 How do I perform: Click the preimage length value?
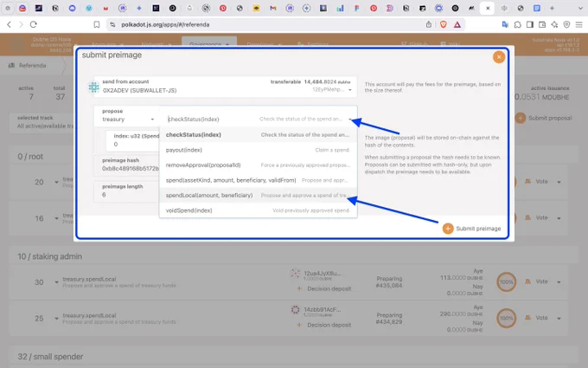104,195
